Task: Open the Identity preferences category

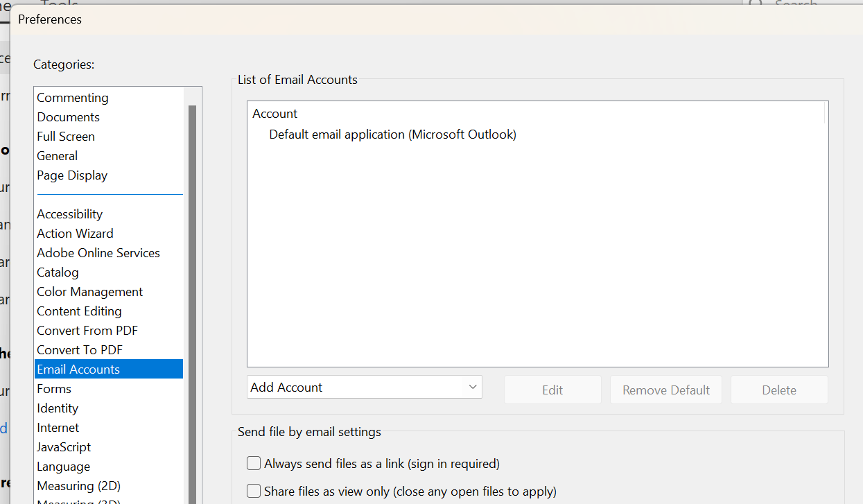Action: 58,408
